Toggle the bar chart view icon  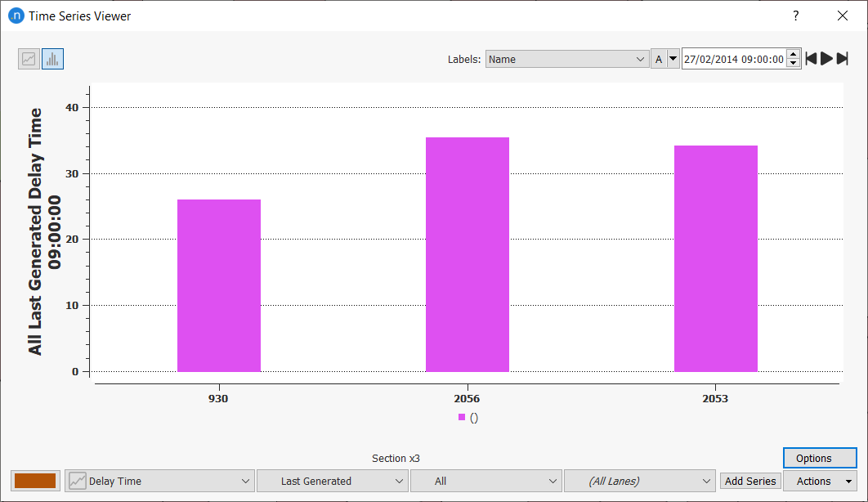click(x=52, y=59)
